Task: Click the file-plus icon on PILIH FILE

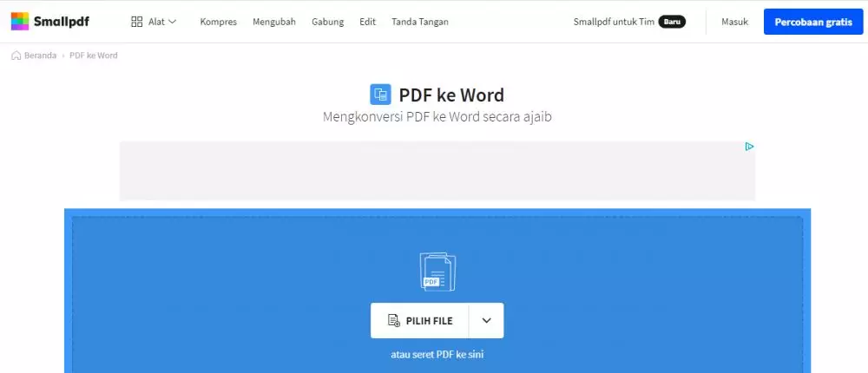Action: click(394, 320)
